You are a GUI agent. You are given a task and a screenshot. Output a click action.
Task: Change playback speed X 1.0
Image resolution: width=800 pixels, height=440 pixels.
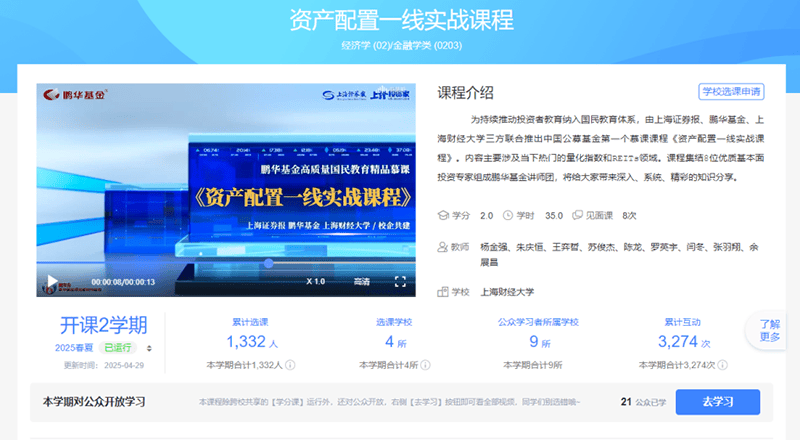tap(315, 281)
